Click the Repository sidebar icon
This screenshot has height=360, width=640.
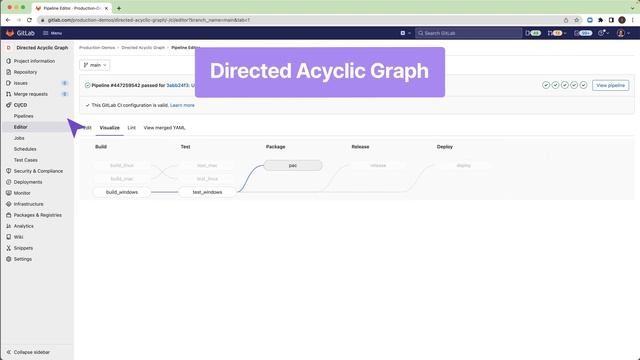(x=9, y=72)
